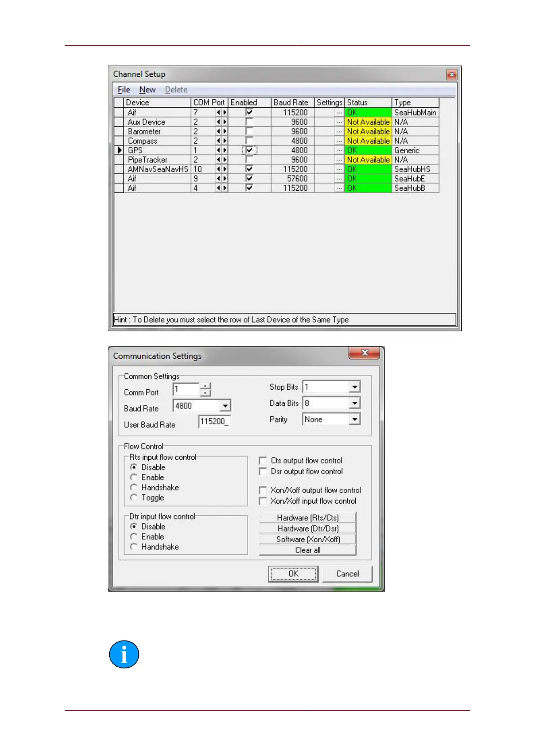This screenshot has height=756, width=535.
Task: Decrement the Comm Port spinner down
Action: point(205,393)
